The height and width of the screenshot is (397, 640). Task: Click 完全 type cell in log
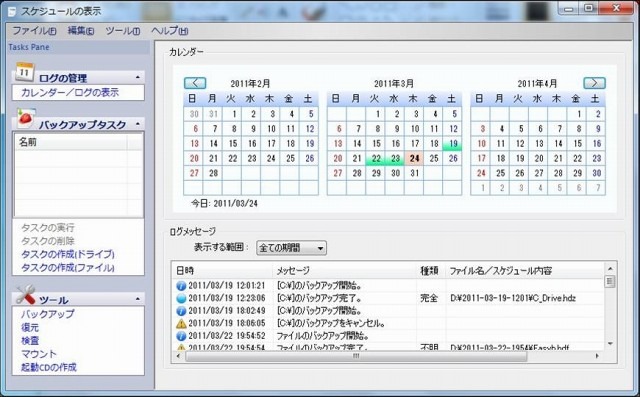click(x=429, y=298)
